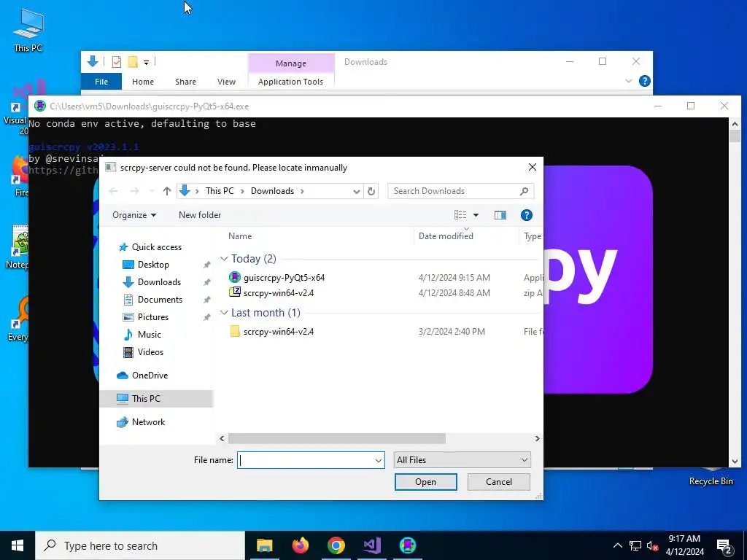Click Properties quick access icon in Explorer title bar

(x=116, y=61)
